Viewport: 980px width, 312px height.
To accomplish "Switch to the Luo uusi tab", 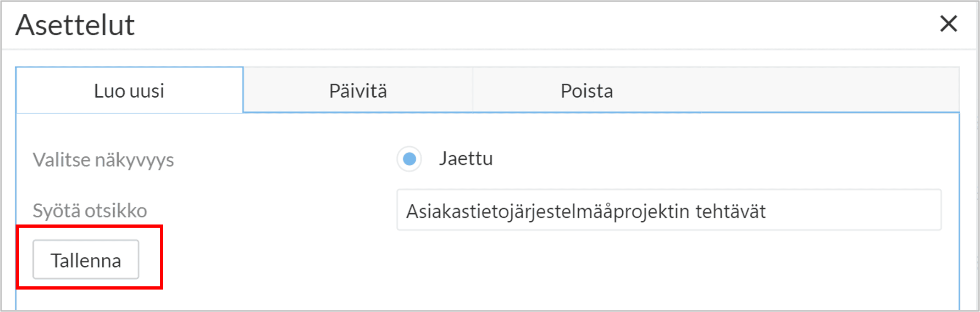I will [129, 90].
